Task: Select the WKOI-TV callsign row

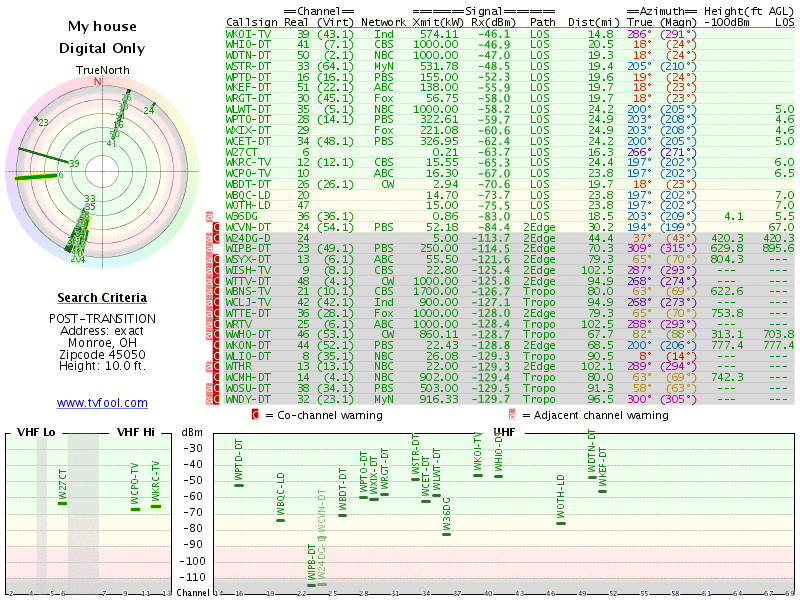Action: 510,34
